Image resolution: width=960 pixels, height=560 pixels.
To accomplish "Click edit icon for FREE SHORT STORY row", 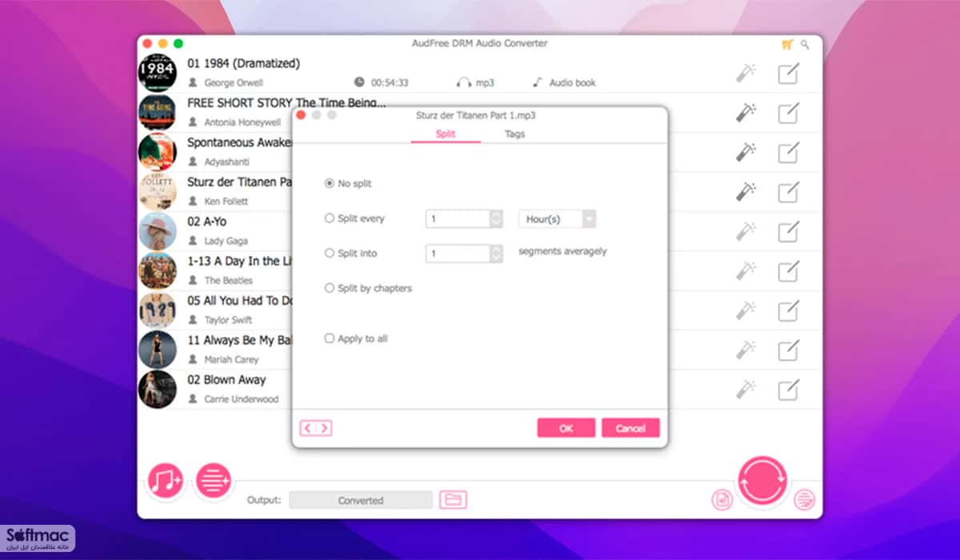I will 788,113.
